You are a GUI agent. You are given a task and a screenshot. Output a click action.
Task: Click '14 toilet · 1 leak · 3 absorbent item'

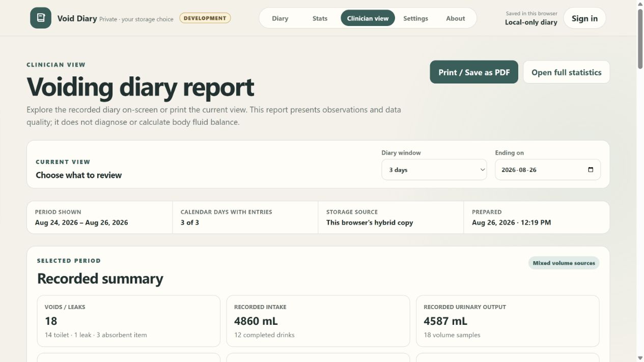pyautogui.click(x=96, y=335)
